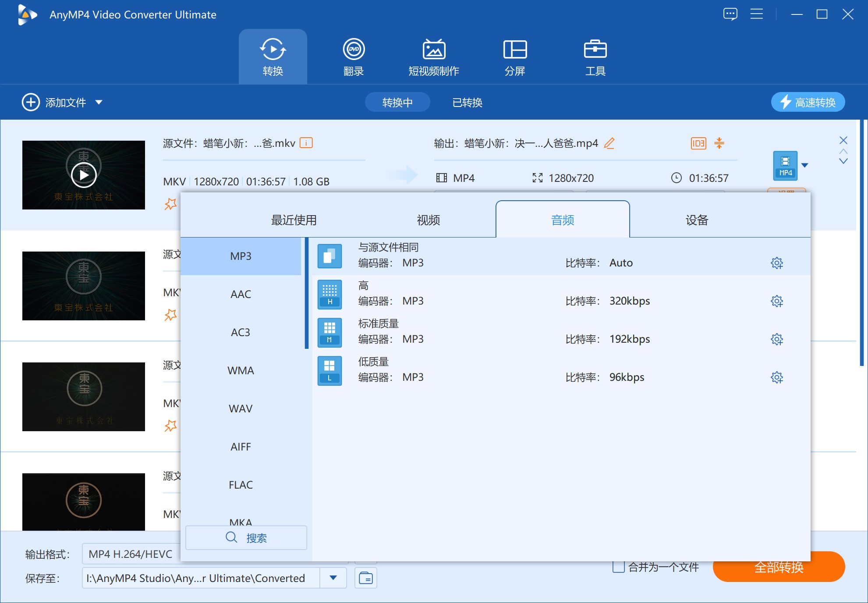Image resolution: width=868 pixels, height=603 pixels.
Task: Choose AAC in the format list
Action: click(x=241, y=294)
